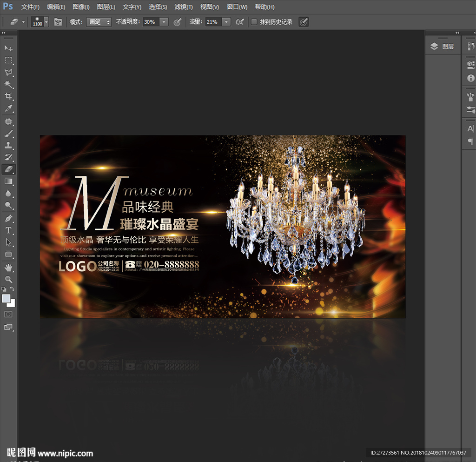Select the Pen tool
The image size is (476, 462).
click(8, 218)
